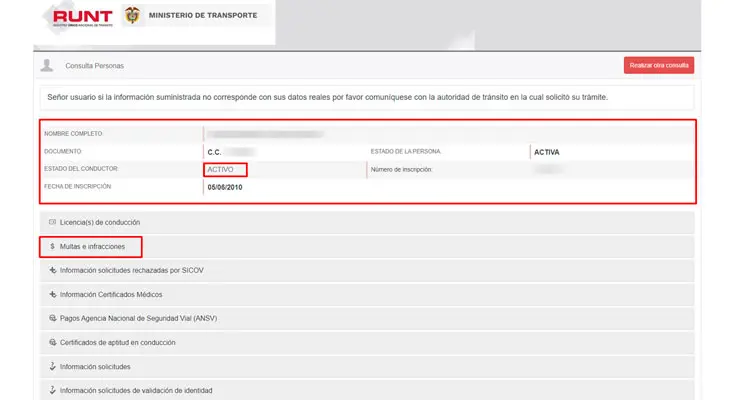Click the date 05/06/2010
Viewport: 750px width, 400px height.
(x=225, y=187)
